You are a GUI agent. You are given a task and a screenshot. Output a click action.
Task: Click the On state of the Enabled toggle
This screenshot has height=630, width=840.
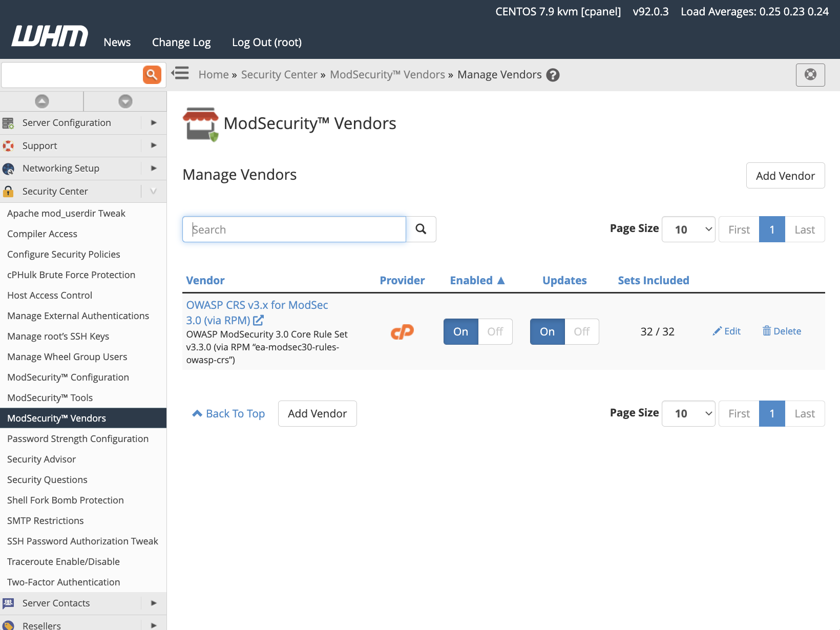tap(460, 331)
